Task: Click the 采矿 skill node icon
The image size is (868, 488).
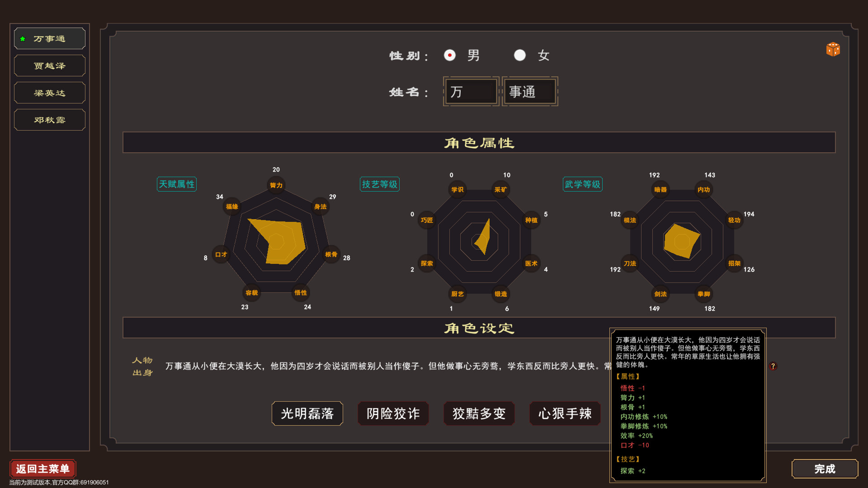Action: (500, 190)
